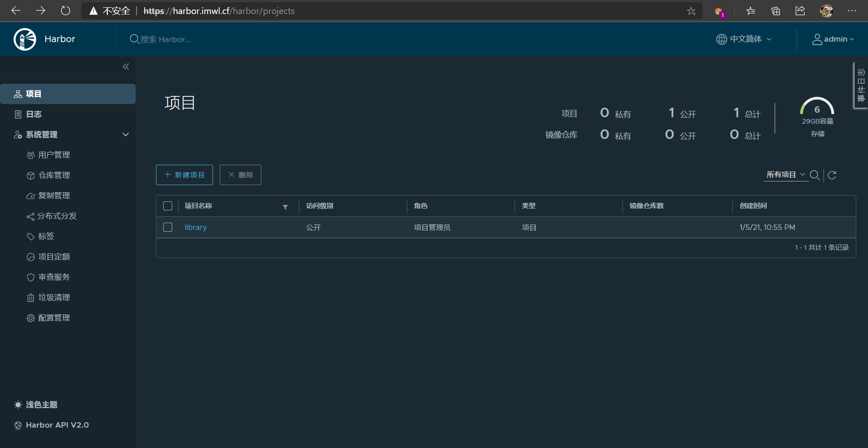Check the library project row checkbox
This screenshot has width=868, height=448.
pyautogui.click(x=168, y=227)
